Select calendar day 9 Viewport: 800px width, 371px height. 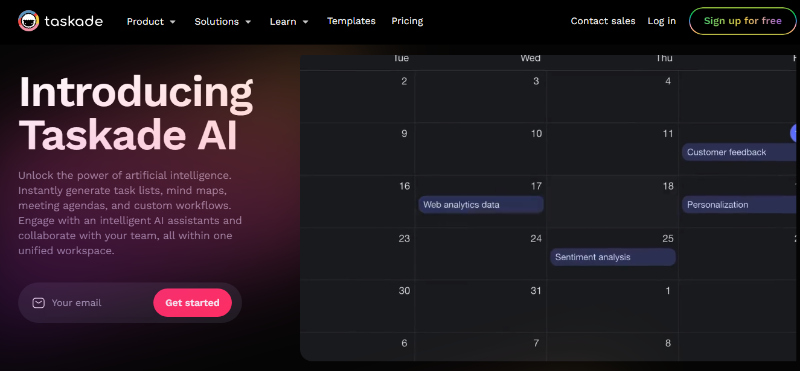click(x=404, y=134)
